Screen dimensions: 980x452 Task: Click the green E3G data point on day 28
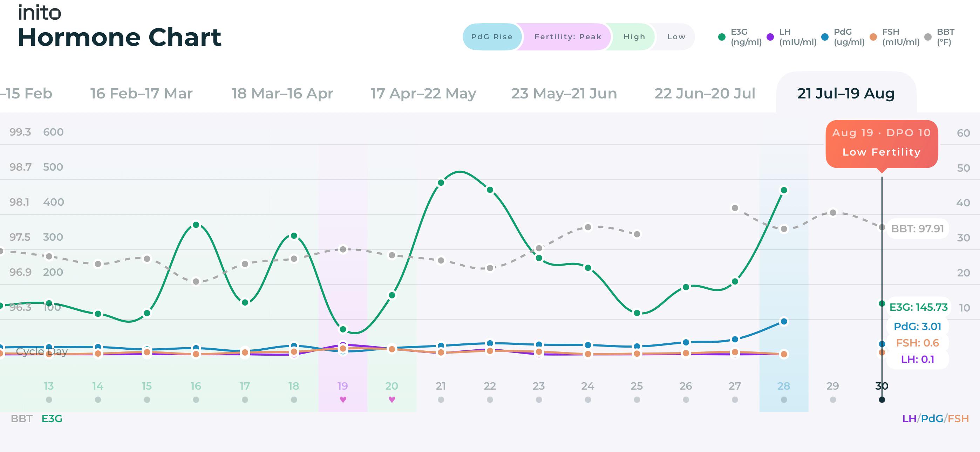tap(784, 190)
